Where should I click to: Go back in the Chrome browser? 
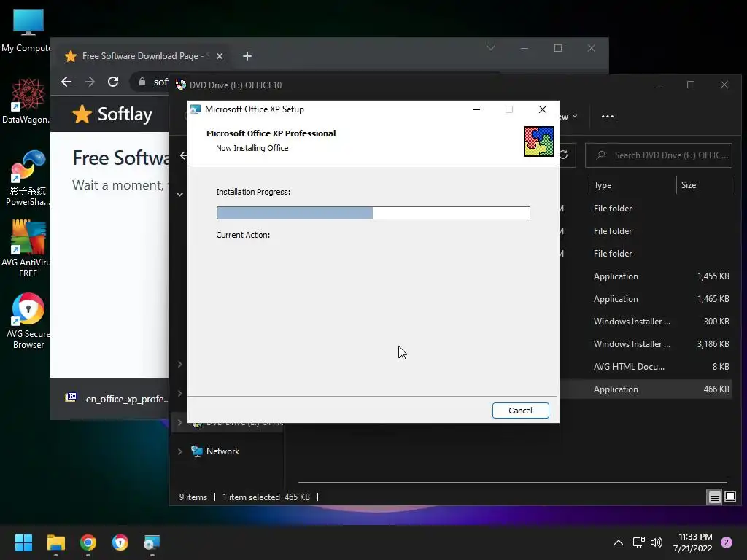[66, 82]
